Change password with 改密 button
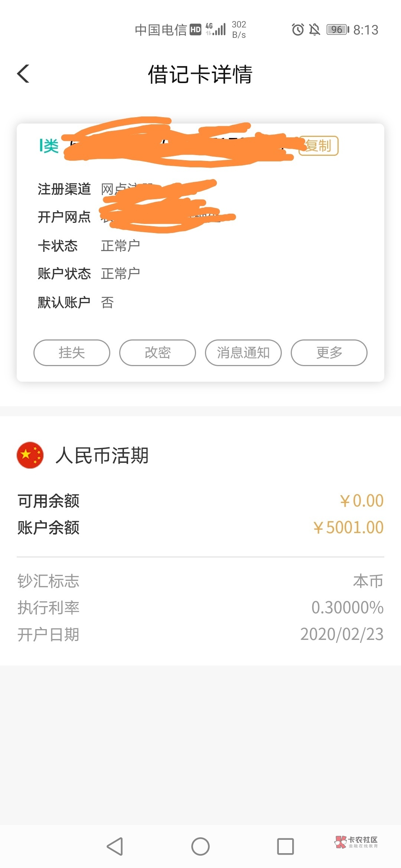This screenshot has height=868, width=401. click(x=157, y=353)
